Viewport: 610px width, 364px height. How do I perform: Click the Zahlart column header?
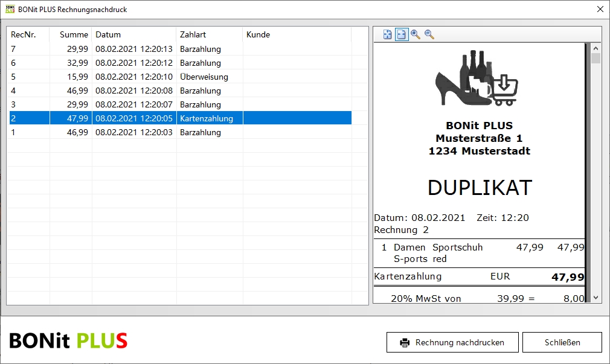210,34
